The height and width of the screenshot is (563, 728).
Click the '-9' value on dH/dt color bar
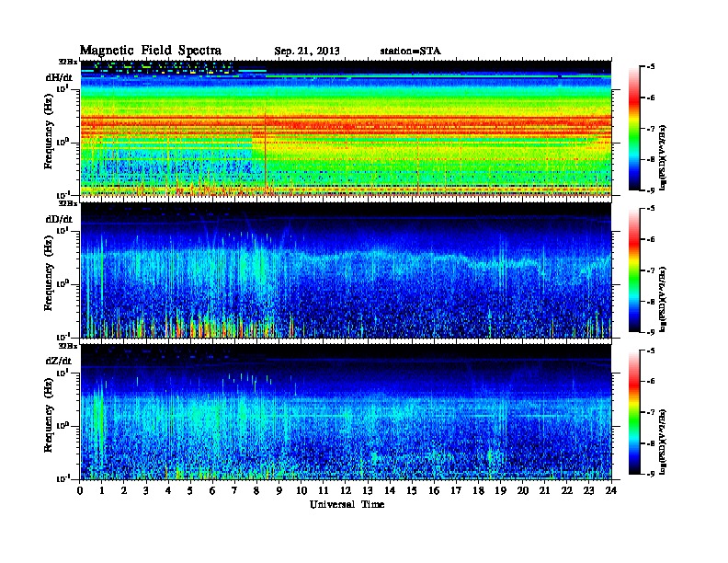click(651, 190)
